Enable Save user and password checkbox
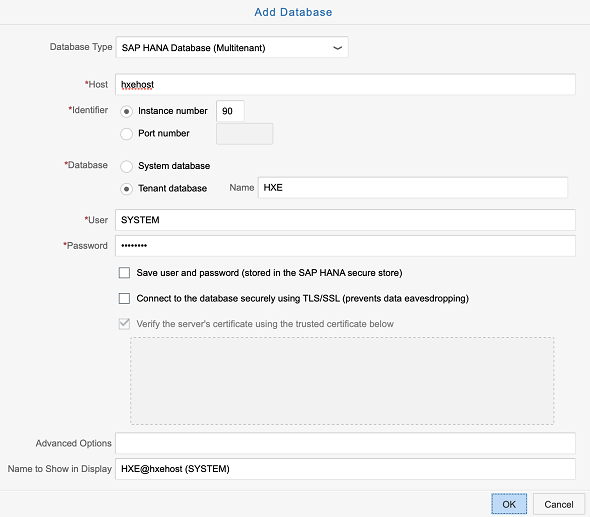This screenshot has height=517, width=590. 124,273
